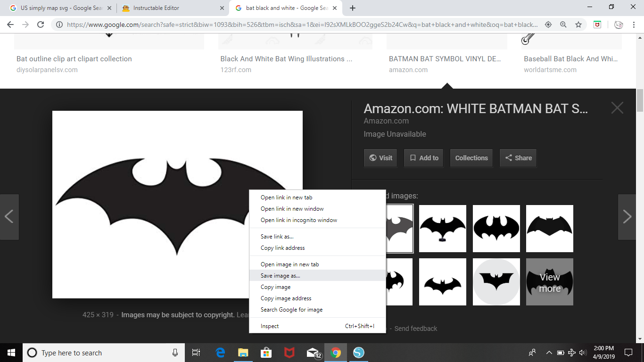The image size is (644, 362).
Task: Show hidden system tray icons
Action: coord(549,353)
